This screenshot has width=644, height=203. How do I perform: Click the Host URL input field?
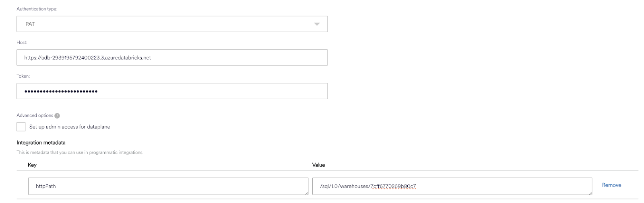click(172, 57)
